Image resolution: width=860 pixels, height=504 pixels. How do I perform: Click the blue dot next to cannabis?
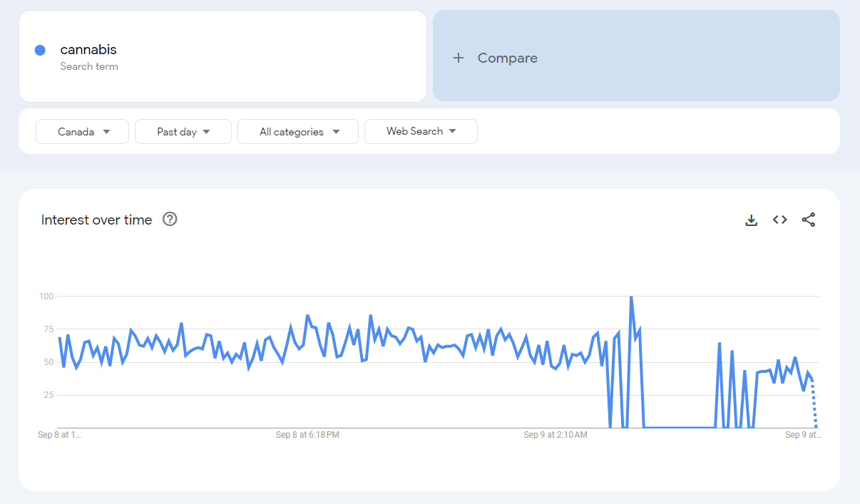pos(40,50)
